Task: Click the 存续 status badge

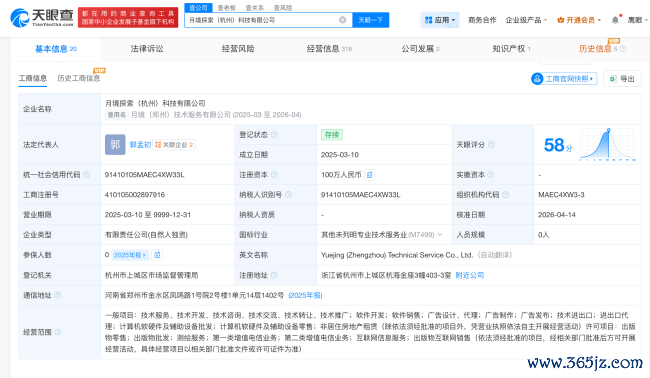Action: pos(332,135)
